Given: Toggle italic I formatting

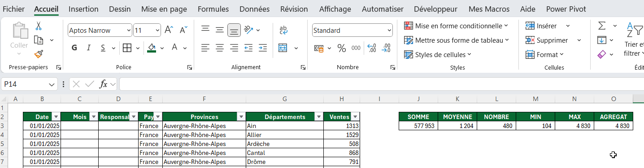Looking at the screenshot, I should (x=88, y=48).
